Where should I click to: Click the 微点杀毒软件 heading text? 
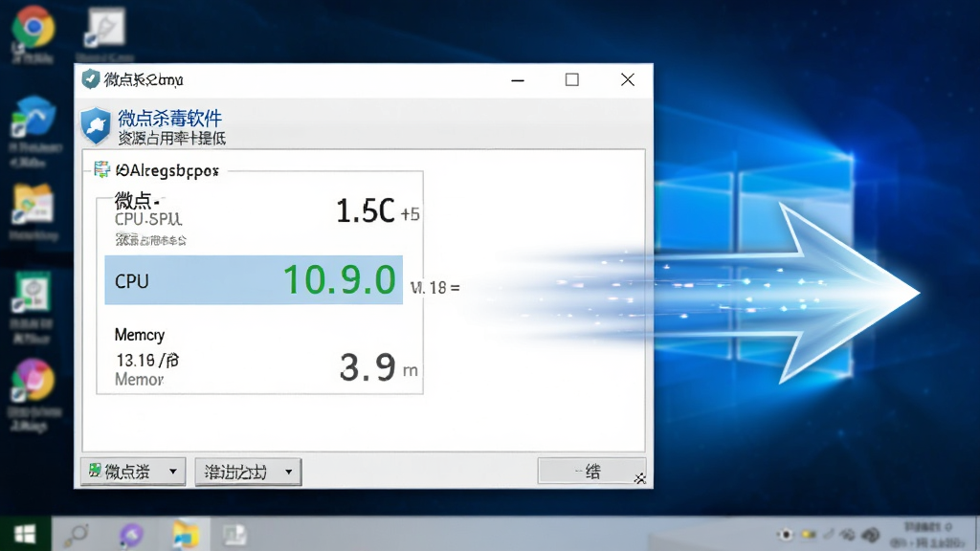coord(170,118)
